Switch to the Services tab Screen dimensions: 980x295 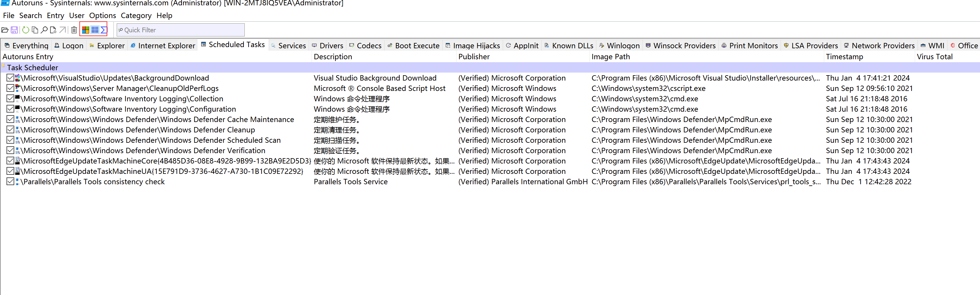[x=288, y=46]
